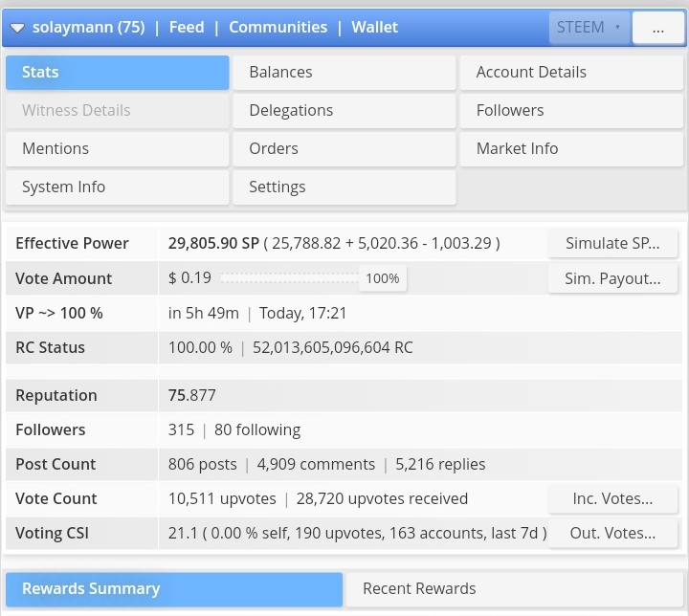Open the STEEM chain dropdown

click(589, 27)
